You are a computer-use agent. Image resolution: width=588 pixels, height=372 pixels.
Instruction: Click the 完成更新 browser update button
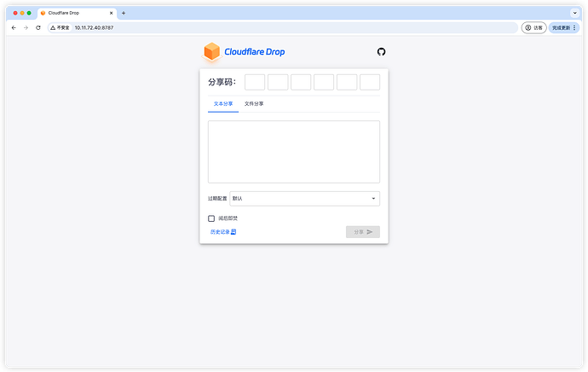point(563,27)
